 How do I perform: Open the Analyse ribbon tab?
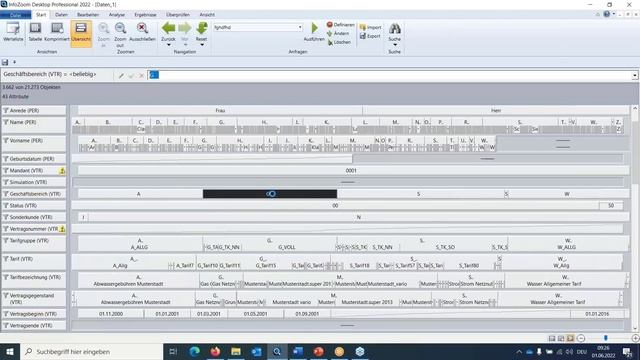coord(117,15)
